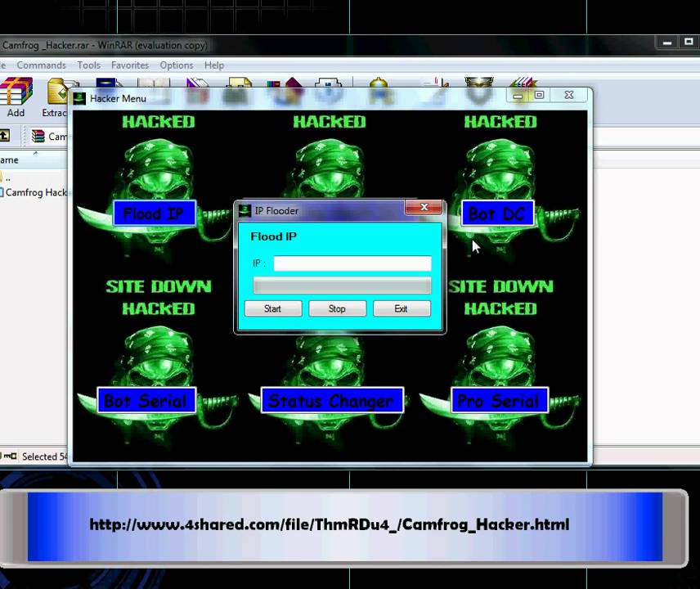Open the Bot Serial tool
700x589 pixels.
click(x=146, y=400)
